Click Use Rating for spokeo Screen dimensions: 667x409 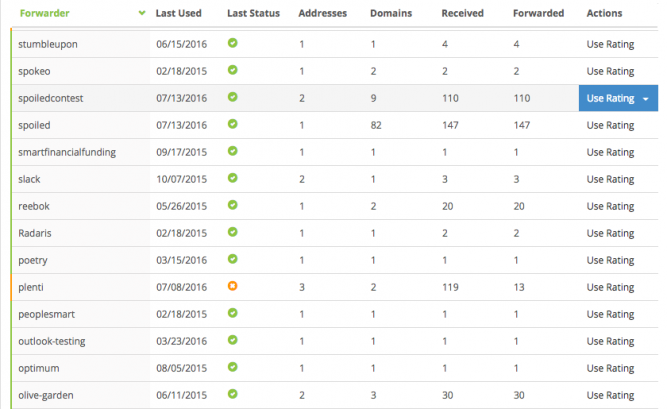610,71
